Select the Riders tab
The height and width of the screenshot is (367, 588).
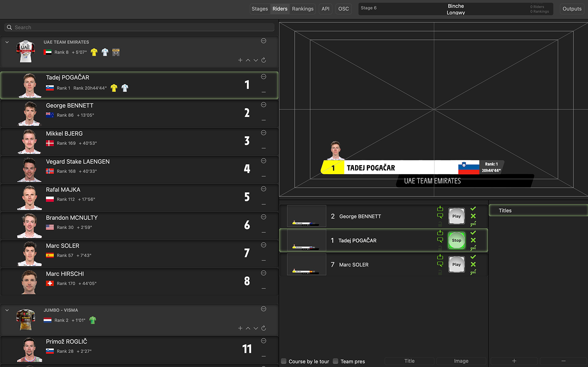[x=280, y=9]
